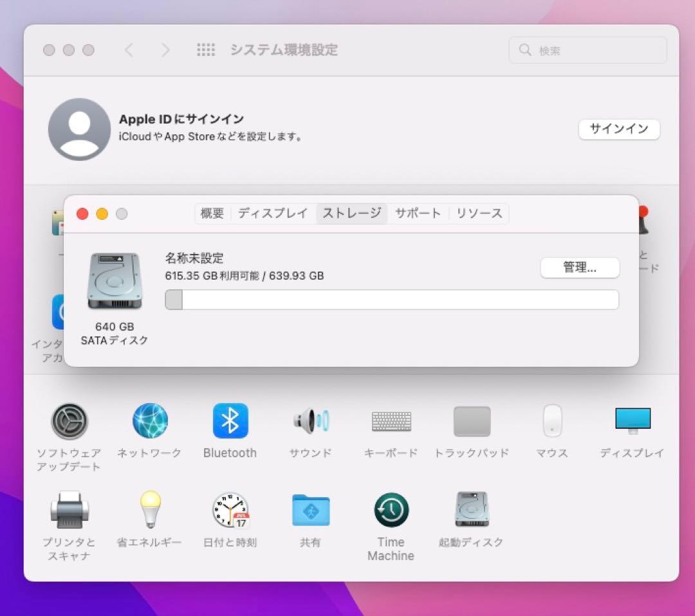Image resolution: width=695 pixels, height=616 pixels.
Task: Switch to the リソース (Resources) tab
Action: (479, 213)
